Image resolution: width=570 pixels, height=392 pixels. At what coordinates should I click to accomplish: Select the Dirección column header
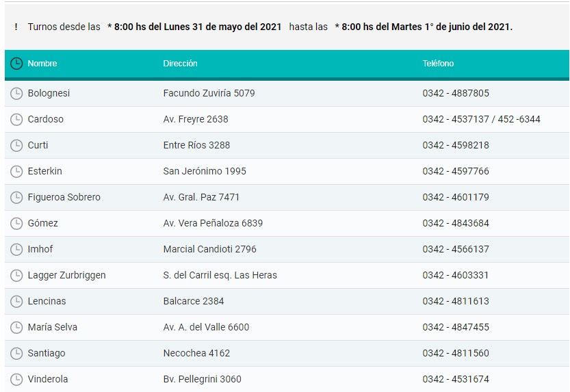[180, 64]
